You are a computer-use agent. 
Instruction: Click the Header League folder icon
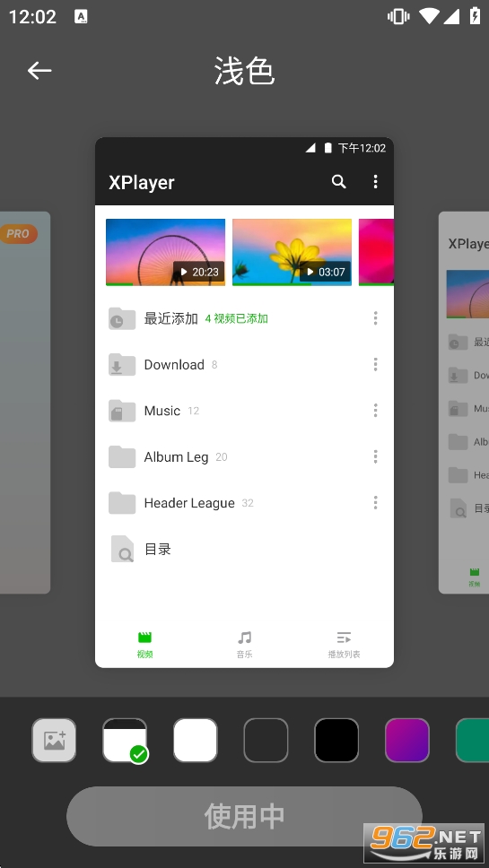click(122, 503)
